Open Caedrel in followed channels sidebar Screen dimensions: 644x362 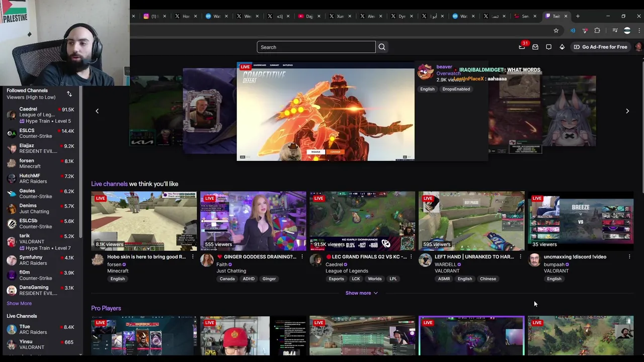point(41,115)
